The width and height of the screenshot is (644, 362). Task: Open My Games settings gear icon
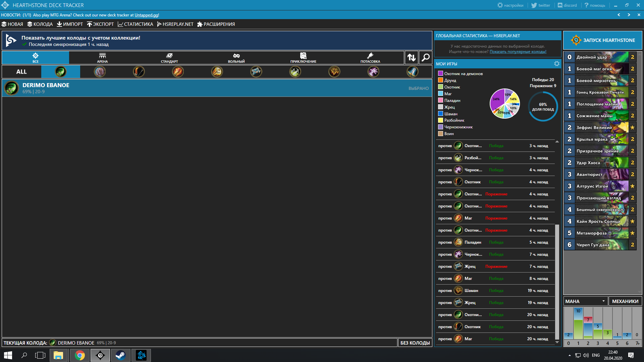[557, 64]
